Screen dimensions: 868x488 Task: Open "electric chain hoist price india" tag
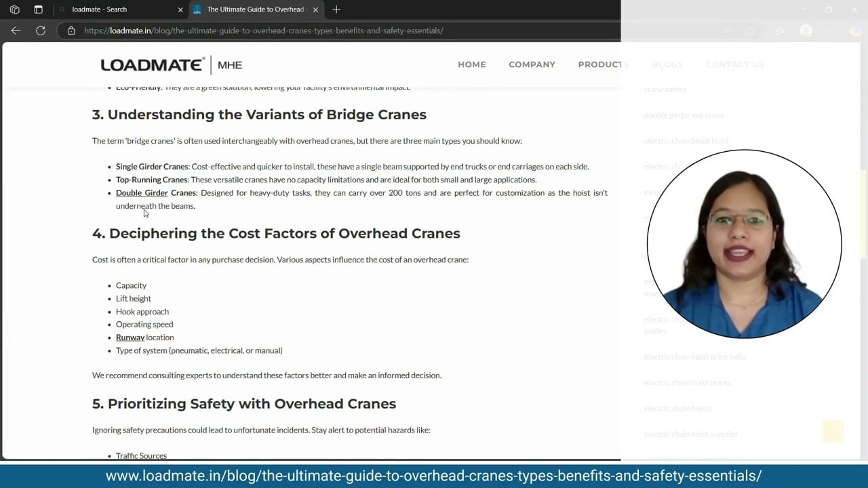click(x=694, y=357)
